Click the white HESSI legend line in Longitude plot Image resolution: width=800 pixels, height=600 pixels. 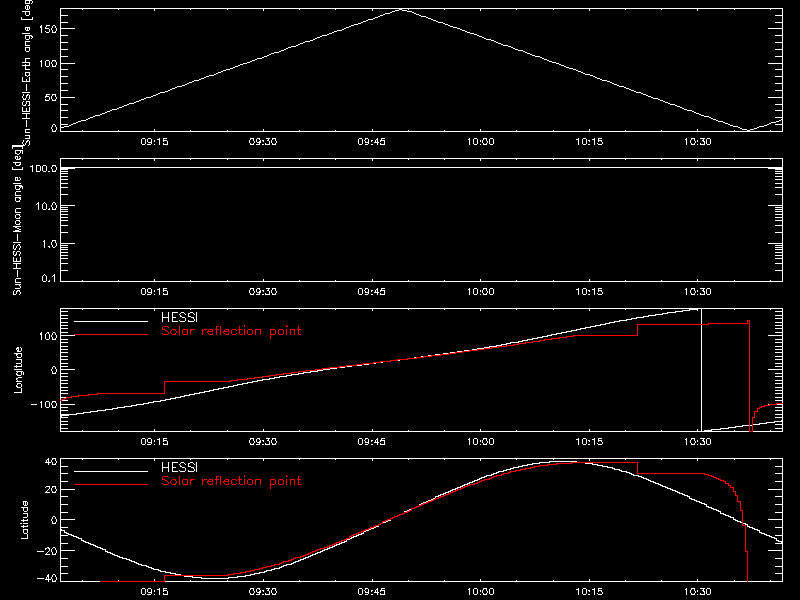[111, 321]
